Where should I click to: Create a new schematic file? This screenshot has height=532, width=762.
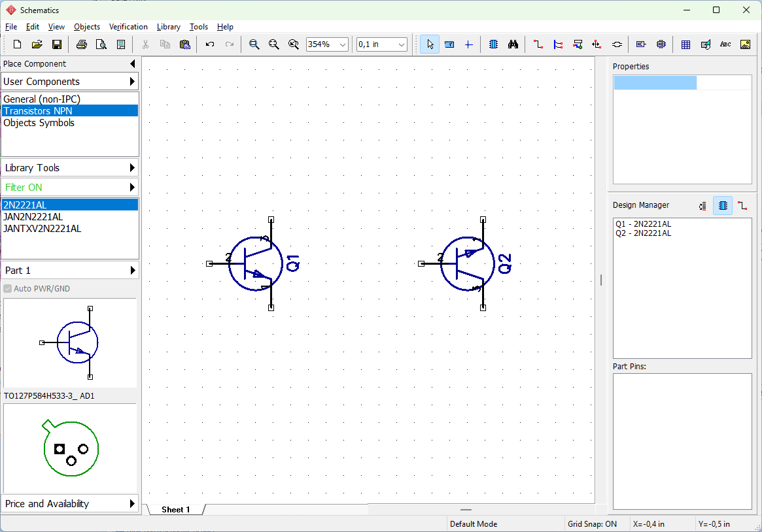[17, 44]
